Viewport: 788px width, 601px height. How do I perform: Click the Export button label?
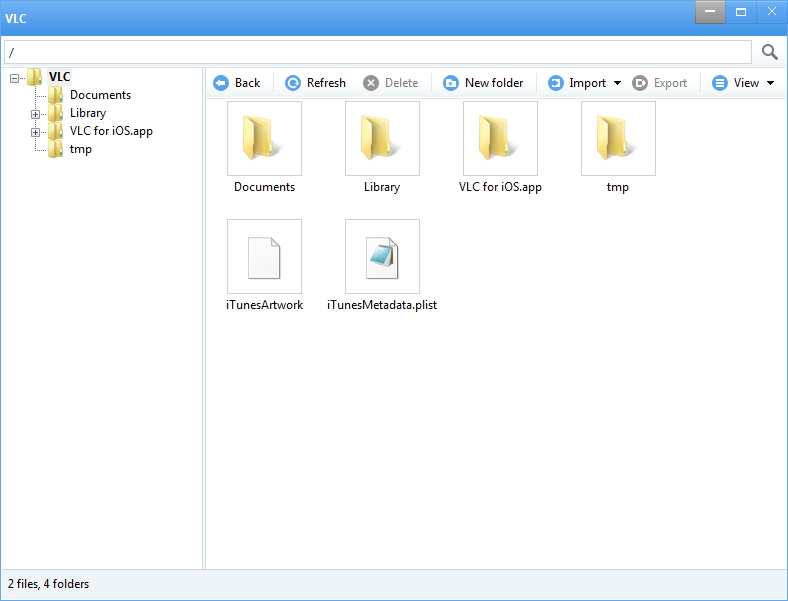pyautogui.click(x=670, y=83)
